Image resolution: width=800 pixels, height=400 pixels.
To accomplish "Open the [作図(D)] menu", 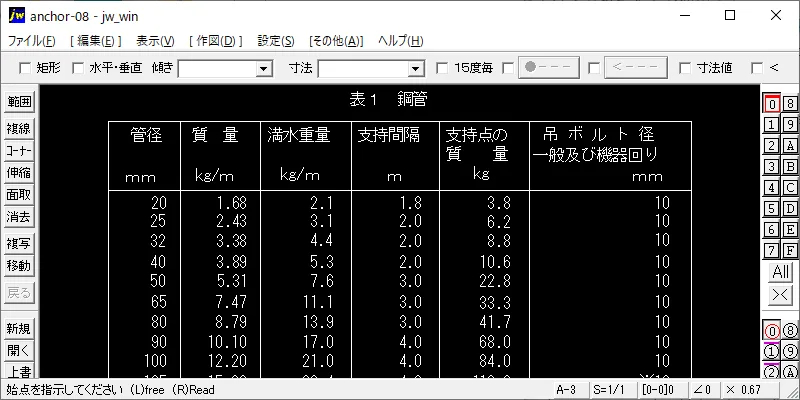I will point(216,41).
